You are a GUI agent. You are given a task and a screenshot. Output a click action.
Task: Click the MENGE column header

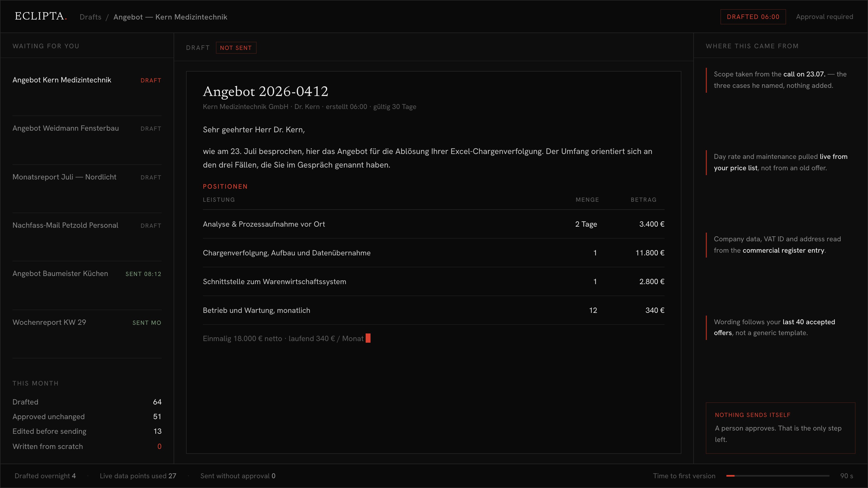coord(587,200)
